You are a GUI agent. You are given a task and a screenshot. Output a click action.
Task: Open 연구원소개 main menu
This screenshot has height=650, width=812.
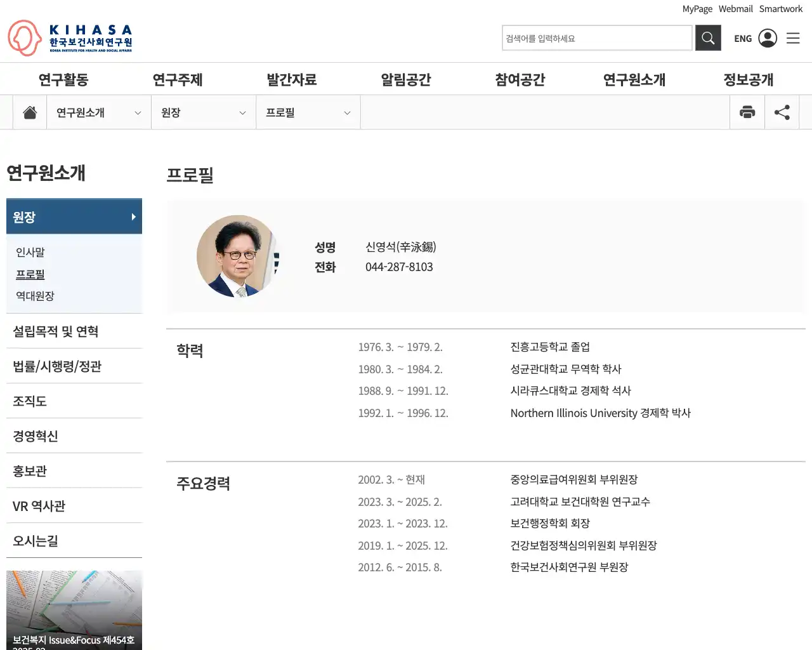pyautogui.click(x=634, y=79)
